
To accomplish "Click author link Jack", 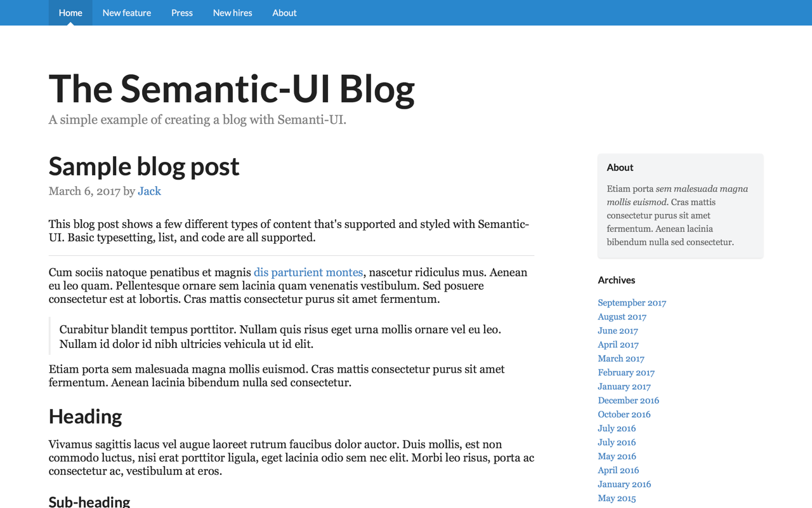I will click(x=149, y=191).
